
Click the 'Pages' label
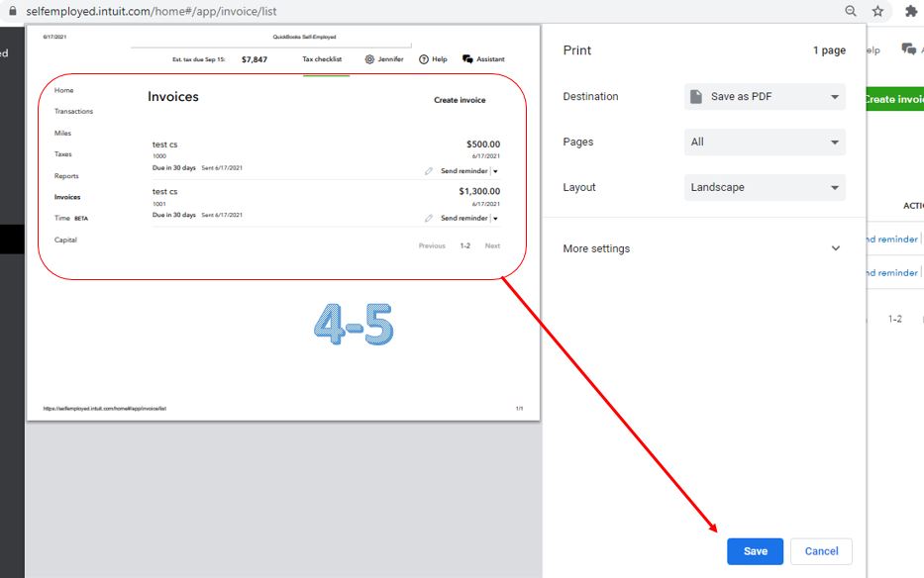pos(578,142)
